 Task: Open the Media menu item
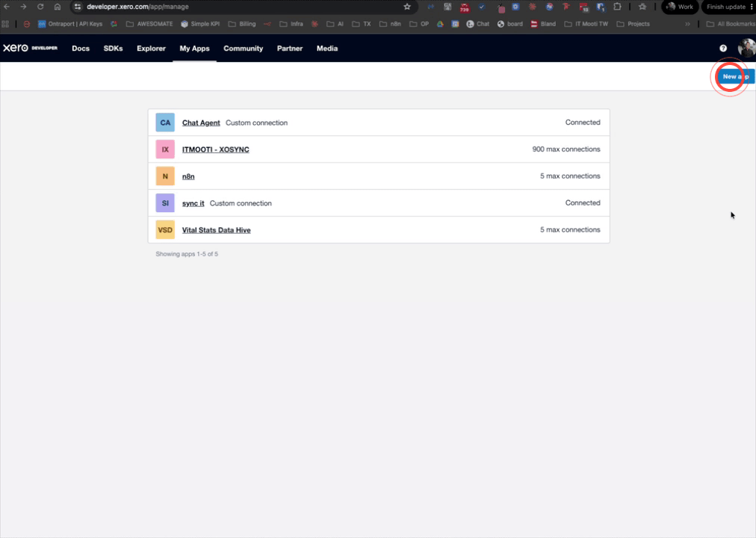point(327,49)
